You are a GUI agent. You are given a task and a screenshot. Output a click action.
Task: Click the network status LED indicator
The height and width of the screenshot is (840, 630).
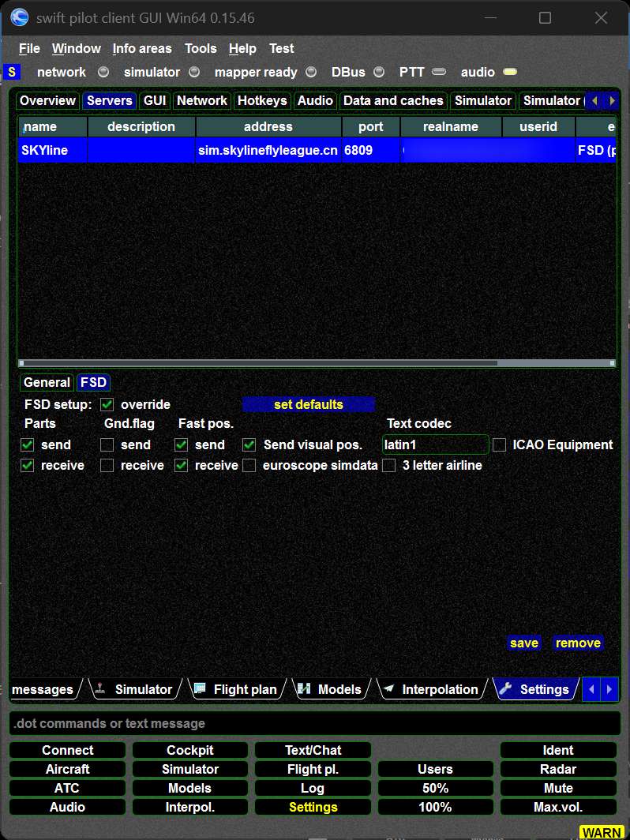pos(103,72)
